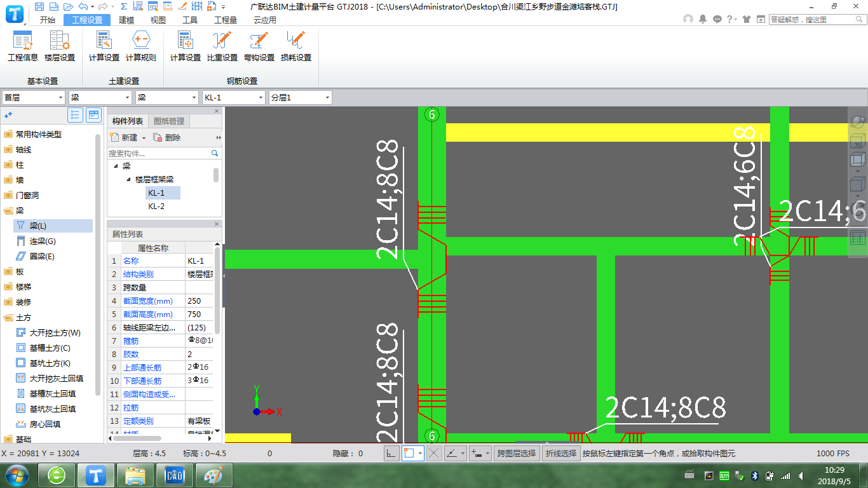Click the orthogonal snap icon in status bar

pos(391,453)
